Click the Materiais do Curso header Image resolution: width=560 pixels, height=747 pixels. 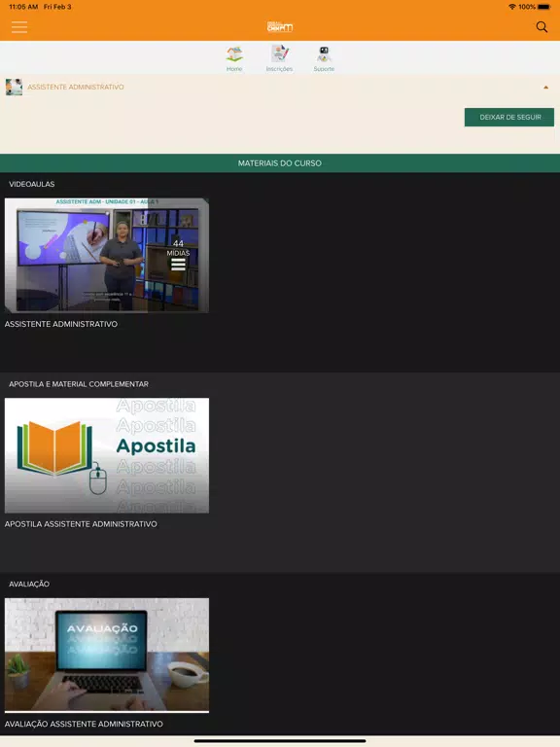click(x=280, y=163)
